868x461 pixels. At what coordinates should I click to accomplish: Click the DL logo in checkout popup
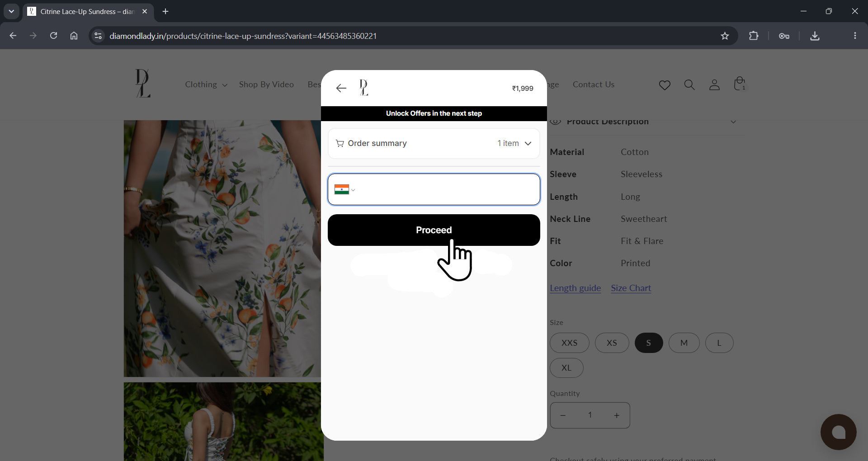[x=364, y=88]
